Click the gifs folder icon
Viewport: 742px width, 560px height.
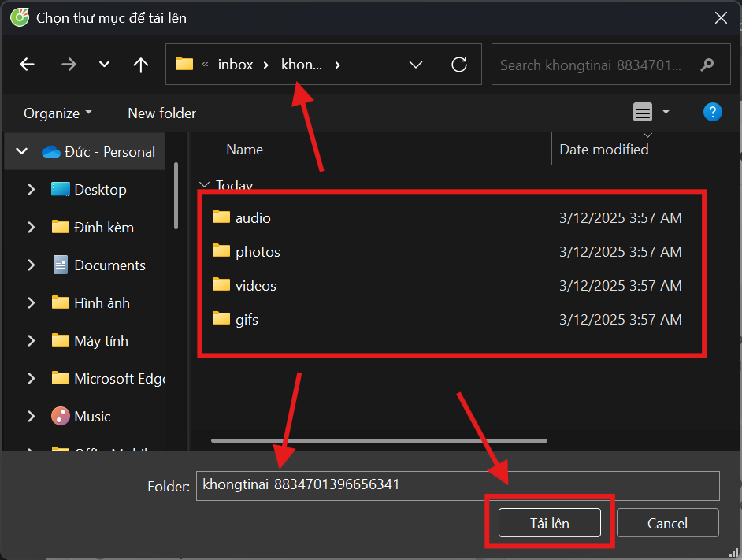click(x=221, y=318)
